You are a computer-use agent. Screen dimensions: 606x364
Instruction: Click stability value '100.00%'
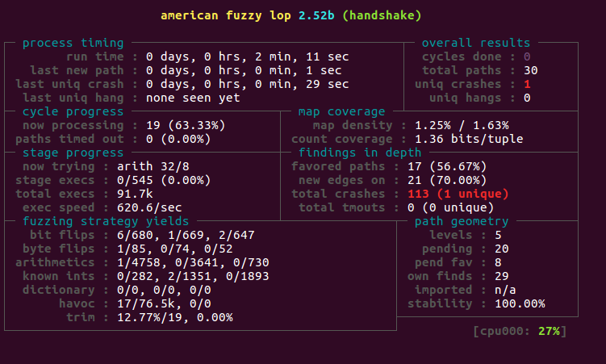click(520, 303)
